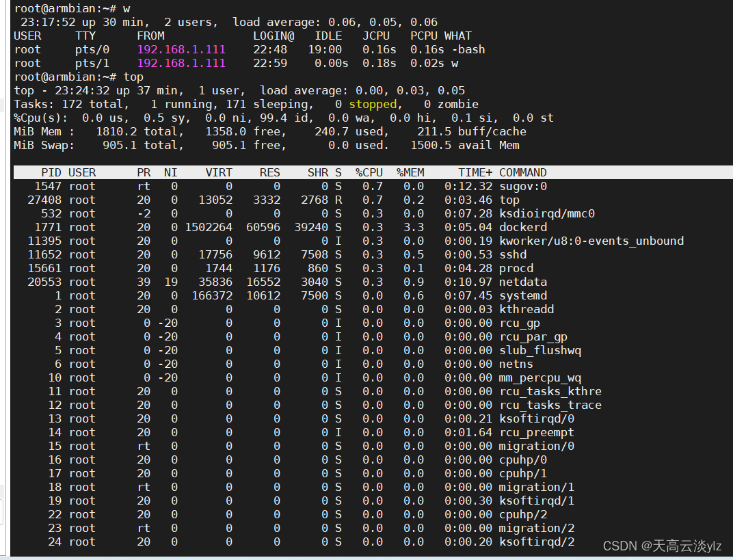
Task: Click the slub_flushwq process name
Action: pyautogui.click(x=540, y=350)
